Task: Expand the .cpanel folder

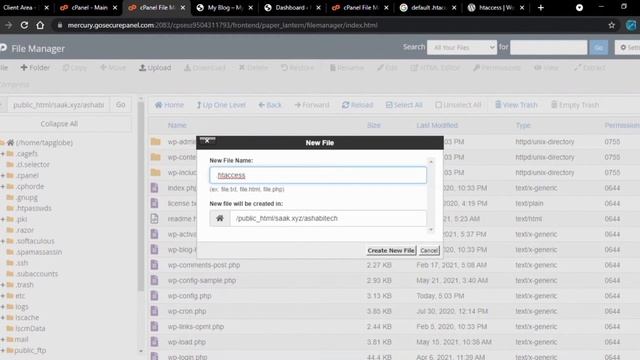Action: (x=2, y=176)
